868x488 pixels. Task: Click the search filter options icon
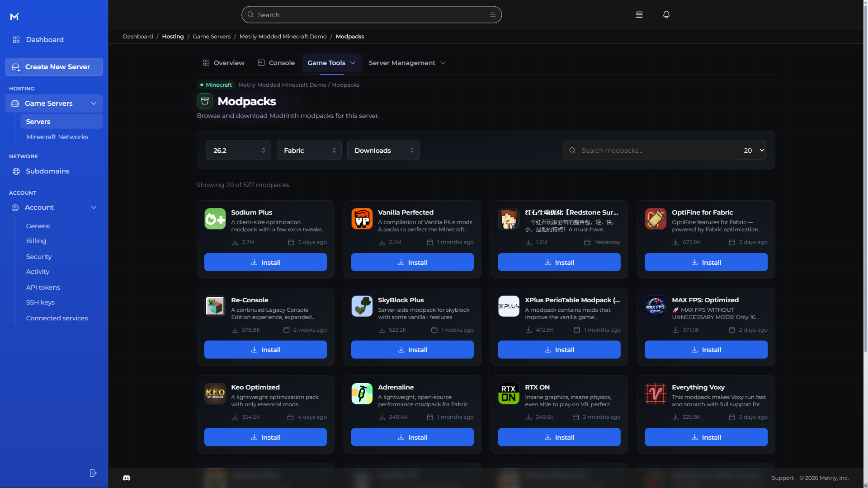pos(493,15)
